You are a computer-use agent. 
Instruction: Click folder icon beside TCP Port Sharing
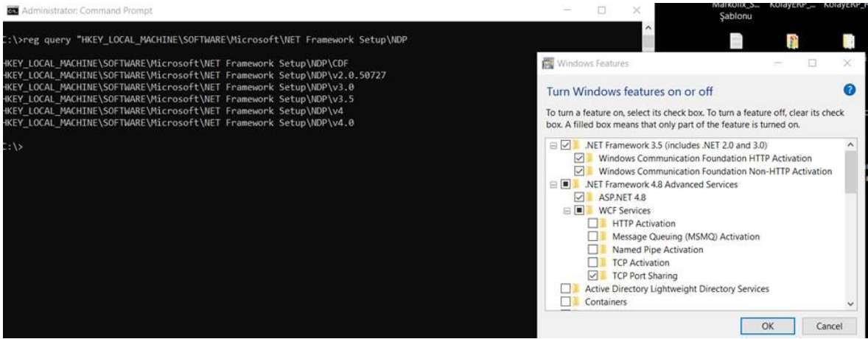tap(604, 276)
